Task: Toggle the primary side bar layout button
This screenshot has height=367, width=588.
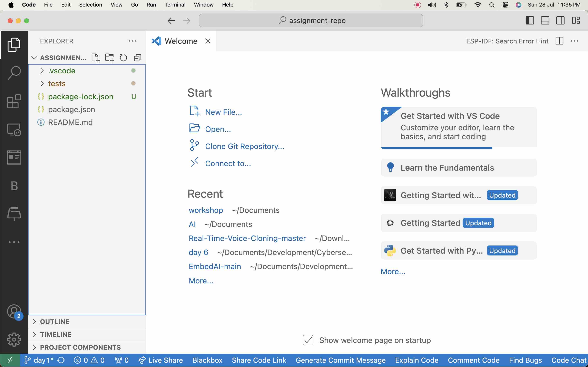Action: [x=530, y=20]
